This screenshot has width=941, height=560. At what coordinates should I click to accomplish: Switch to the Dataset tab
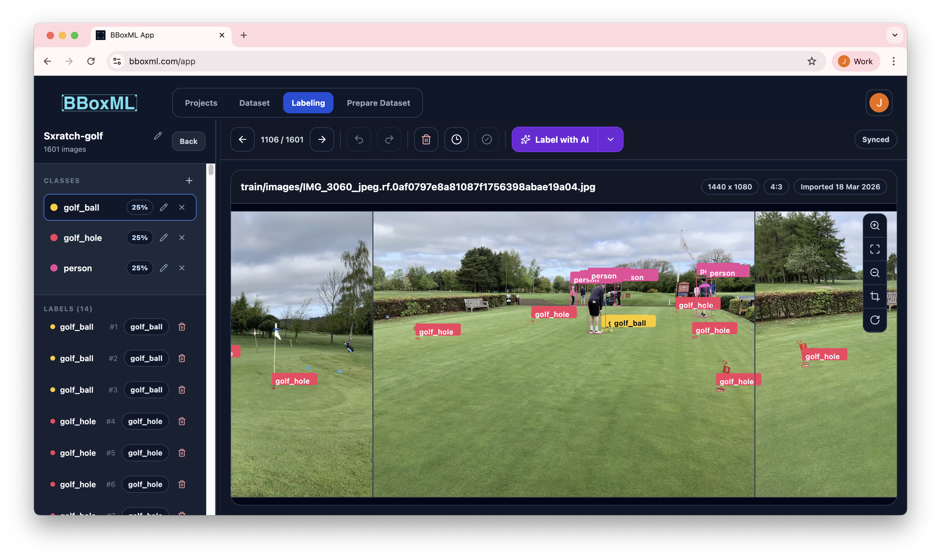254,103
